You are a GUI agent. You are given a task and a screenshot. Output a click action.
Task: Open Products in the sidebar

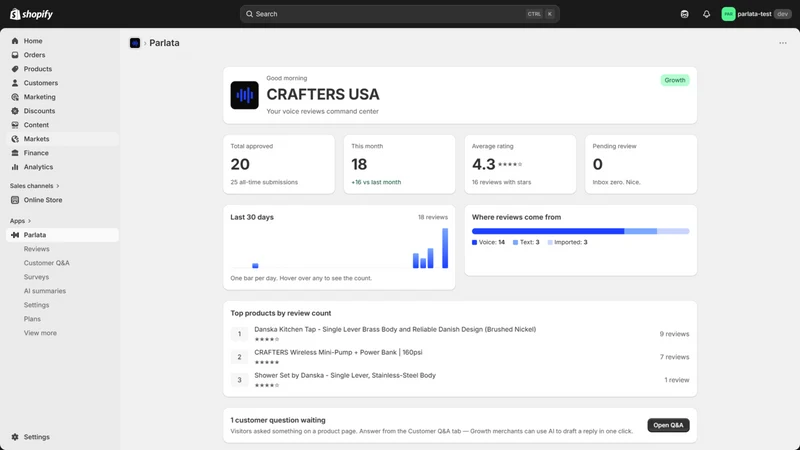point(38,69)
